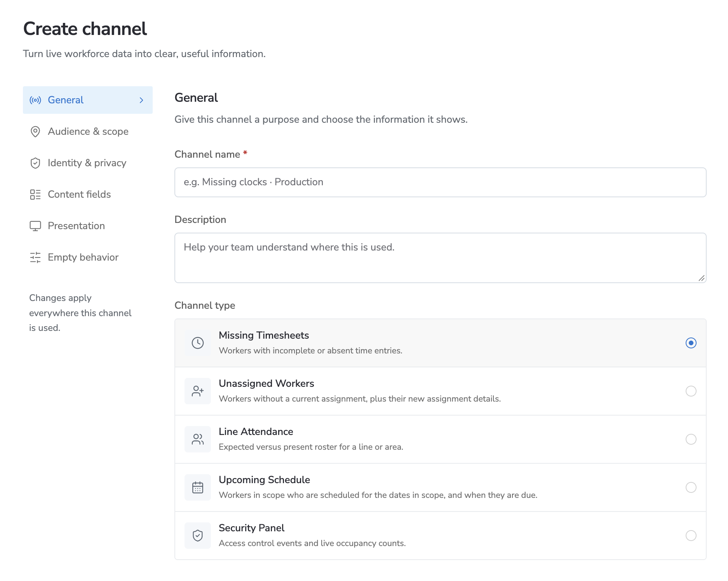
Task: Click the Create channel heading
Action: pos(85,29)
